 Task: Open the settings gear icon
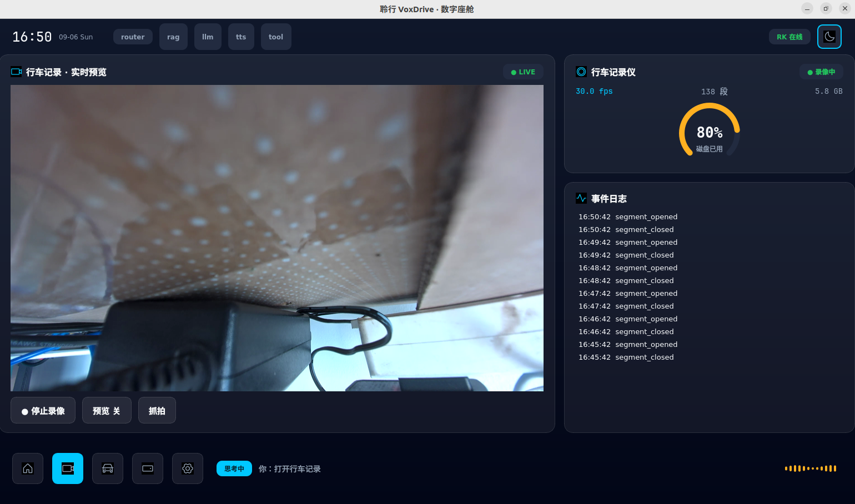point(188,468)
